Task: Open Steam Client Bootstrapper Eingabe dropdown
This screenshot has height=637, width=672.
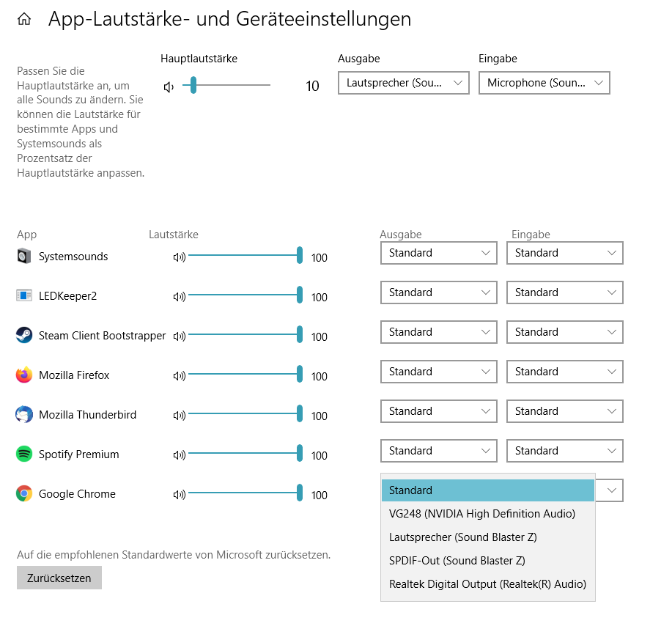Action: (564, 332)
